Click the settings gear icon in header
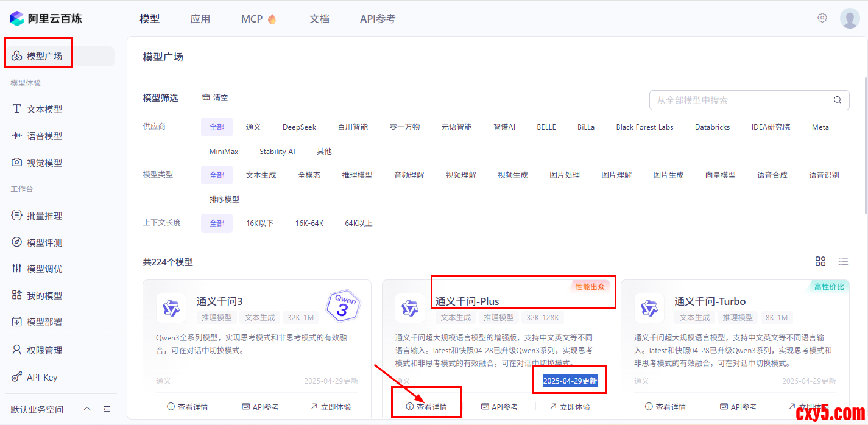This screenshot has width=868, height=425. (x=822, y=18)
